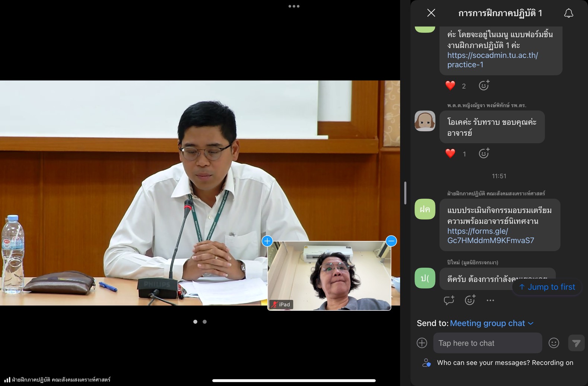Enlarge self-view with the blue plus button
588x386 pixels.
[267, 241]
